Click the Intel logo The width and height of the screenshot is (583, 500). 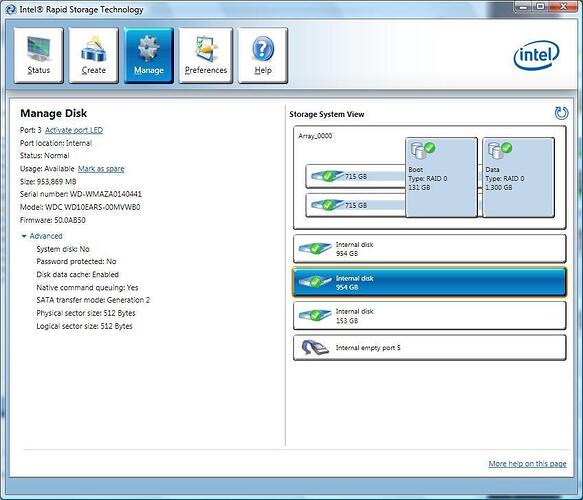[x=536, y=55]
